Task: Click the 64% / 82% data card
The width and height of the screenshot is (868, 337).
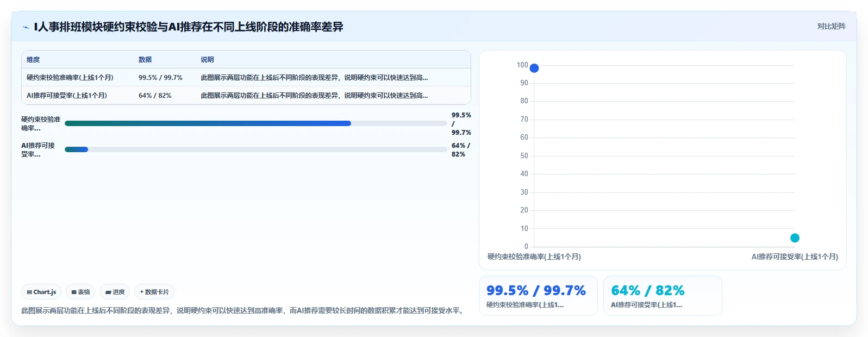Action: pyautogui.click(x=663, y=296)
